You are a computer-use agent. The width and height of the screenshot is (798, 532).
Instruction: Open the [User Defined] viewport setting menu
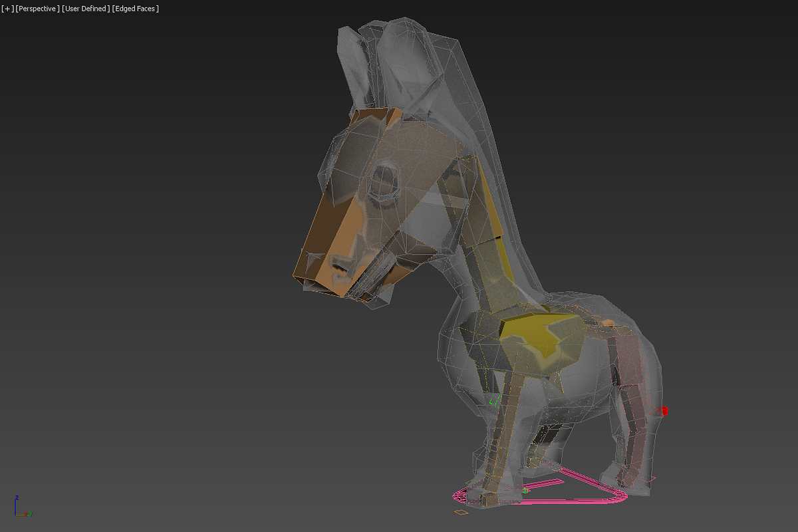pos(85,9)
